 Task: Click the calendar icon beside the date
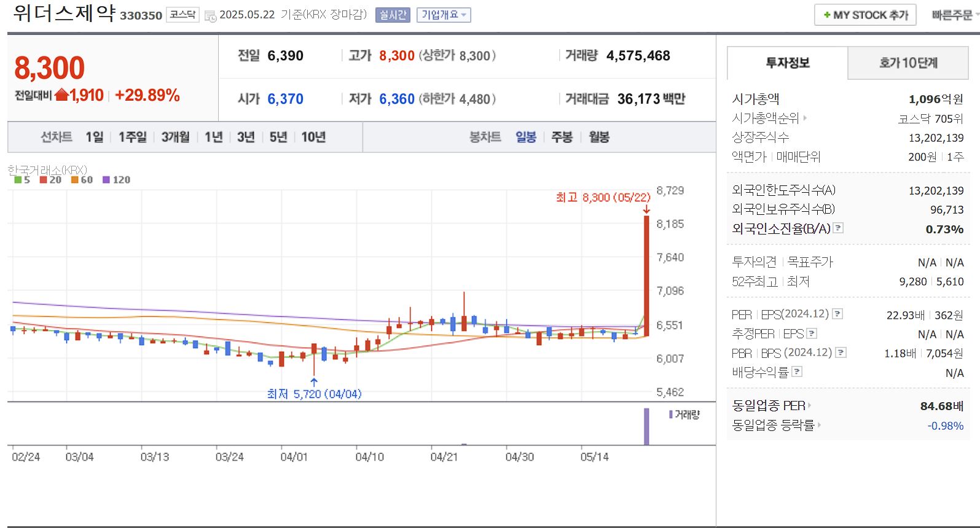[x=210, y=16]
